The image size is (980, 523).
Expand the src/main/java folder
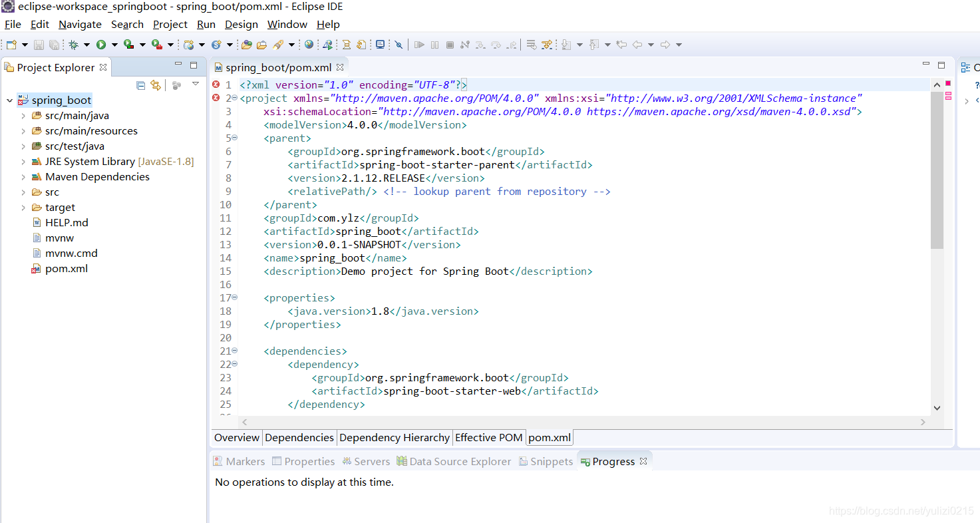click(23, 116)
